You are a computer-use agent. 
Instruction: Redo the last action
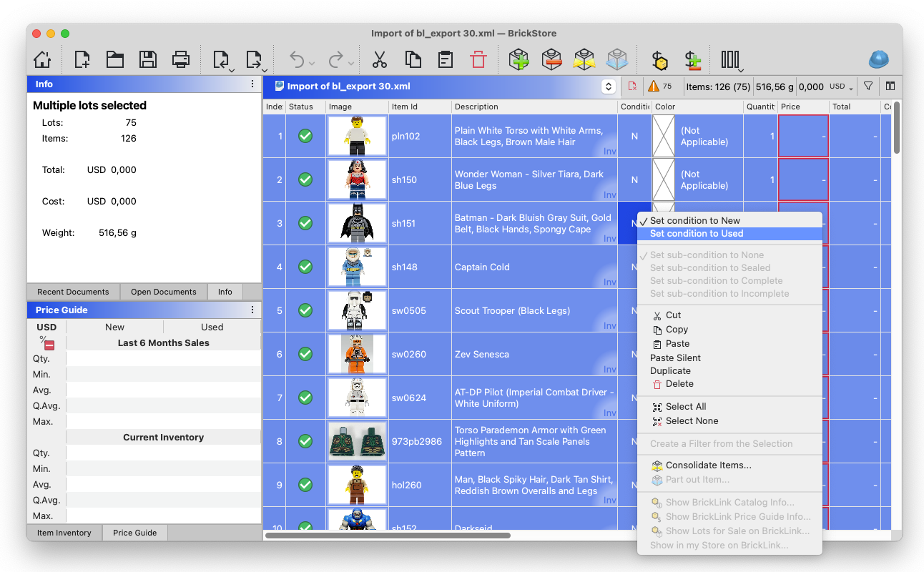point(335,59)
